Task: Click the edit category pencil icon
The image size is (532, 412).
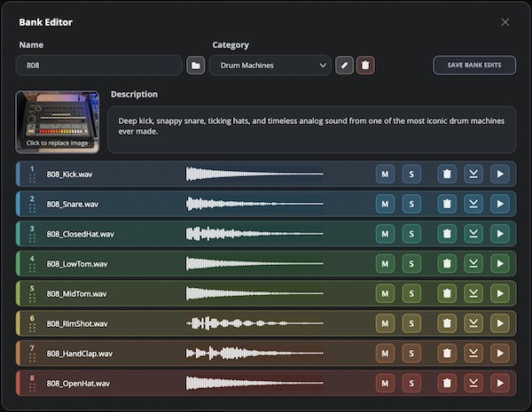Action: (x=344, y=65)
